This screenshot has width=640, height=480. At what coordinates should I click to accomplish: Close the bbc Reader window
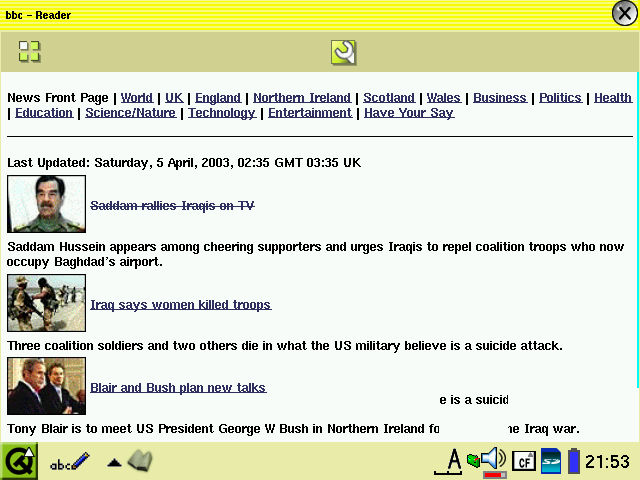point(624,13)
